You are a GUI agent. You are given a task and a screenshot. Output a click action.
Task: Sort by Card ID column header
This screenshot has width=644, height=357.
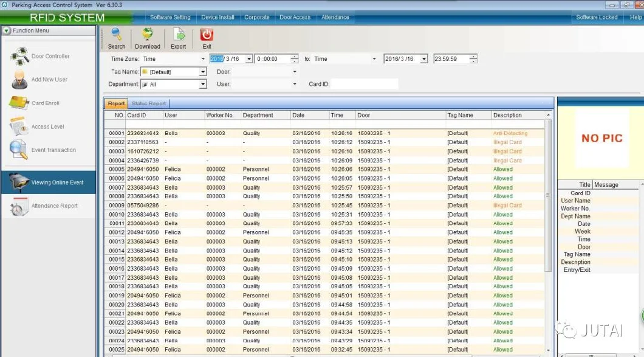pos(144,116)
